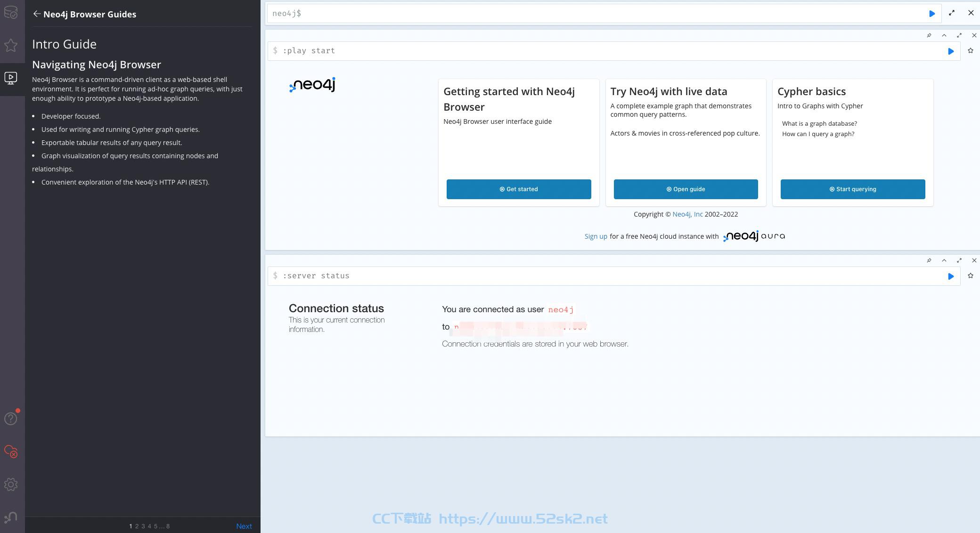Open the Neo4j, Inc link
Viewport: 980px width, 533px height.
(687, 214)
